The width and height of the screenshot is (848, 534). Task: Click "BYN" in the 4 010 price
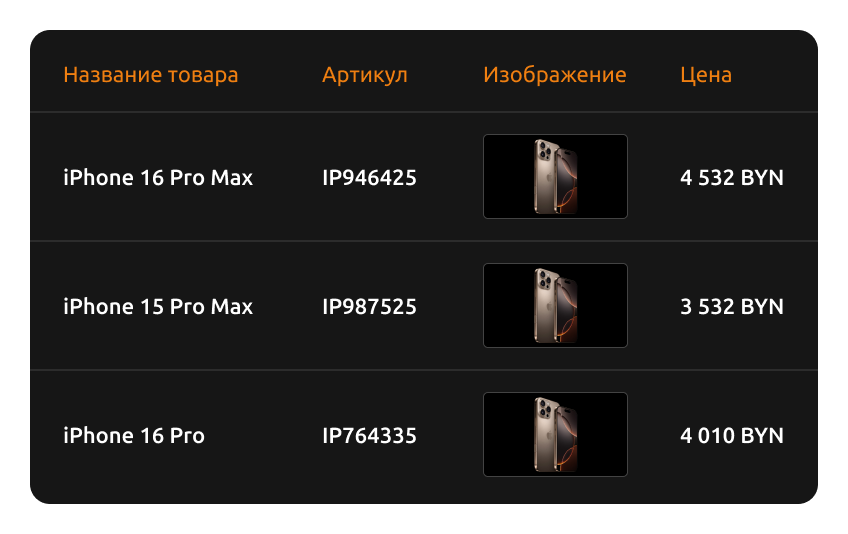762,436
